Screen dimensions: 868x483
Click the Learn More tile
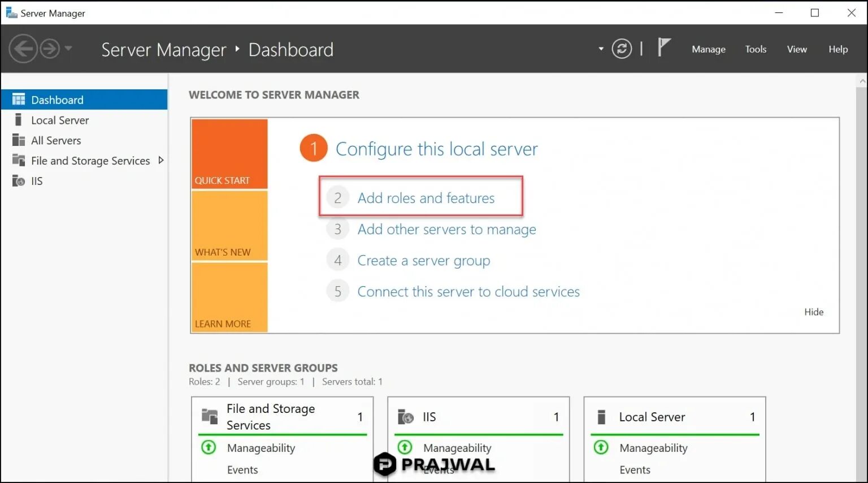tap(229, 297)
